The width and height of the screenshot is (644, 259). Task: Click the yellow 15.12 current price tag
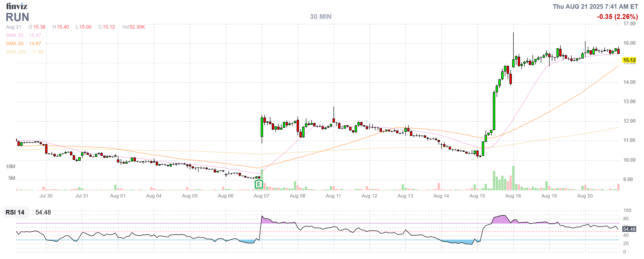pyautogui.click(x=629, y=60)
